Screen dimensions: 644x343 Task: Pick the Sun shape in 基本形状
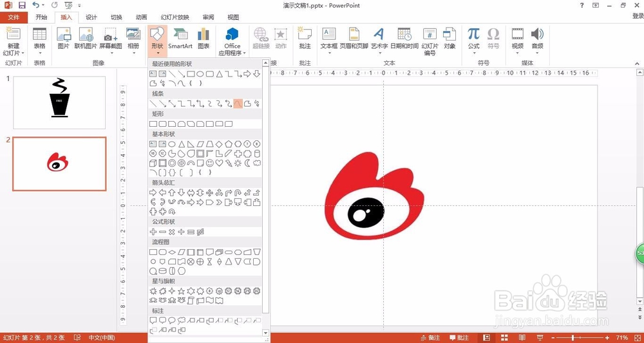[238, 163]
